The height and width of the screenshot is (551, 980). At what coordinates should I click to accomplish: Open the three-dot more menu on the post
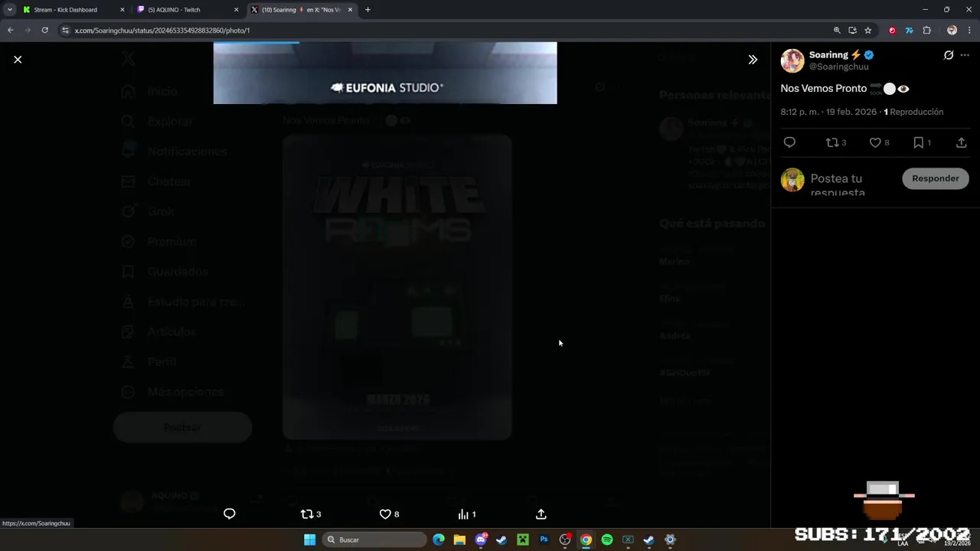[x=965, y=55]
